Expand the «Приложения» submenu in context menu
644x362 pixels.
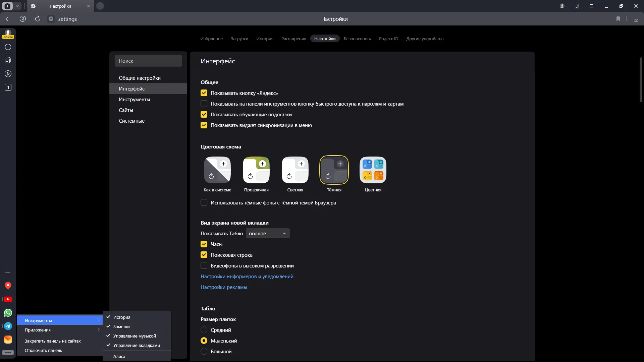click(x=60, y=330)
